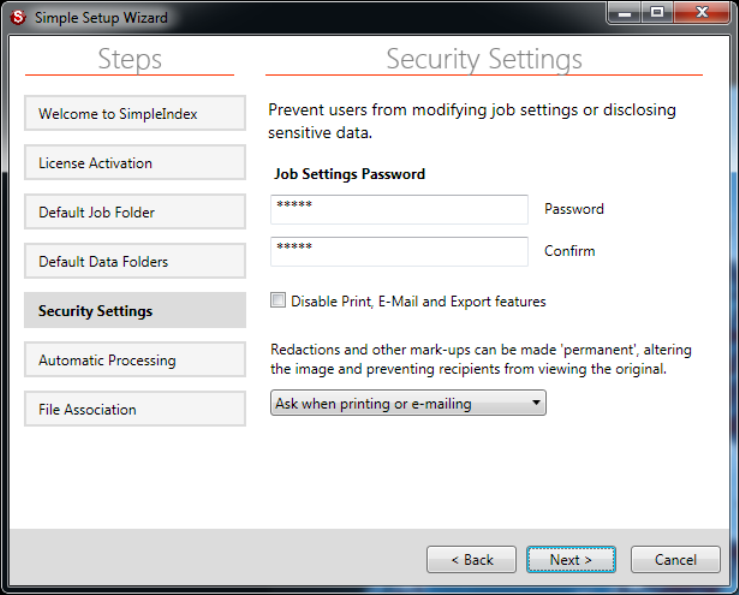Close the Simple Setup Wizard window
This screenshot has width=739, height=595.
(699, 13)
